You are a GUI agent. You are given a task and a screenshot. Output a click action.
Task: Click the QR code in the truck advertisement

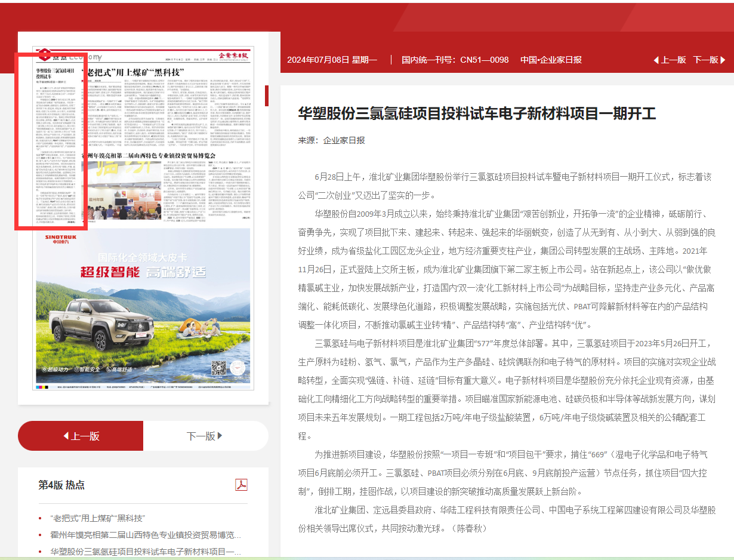(219, 368)
